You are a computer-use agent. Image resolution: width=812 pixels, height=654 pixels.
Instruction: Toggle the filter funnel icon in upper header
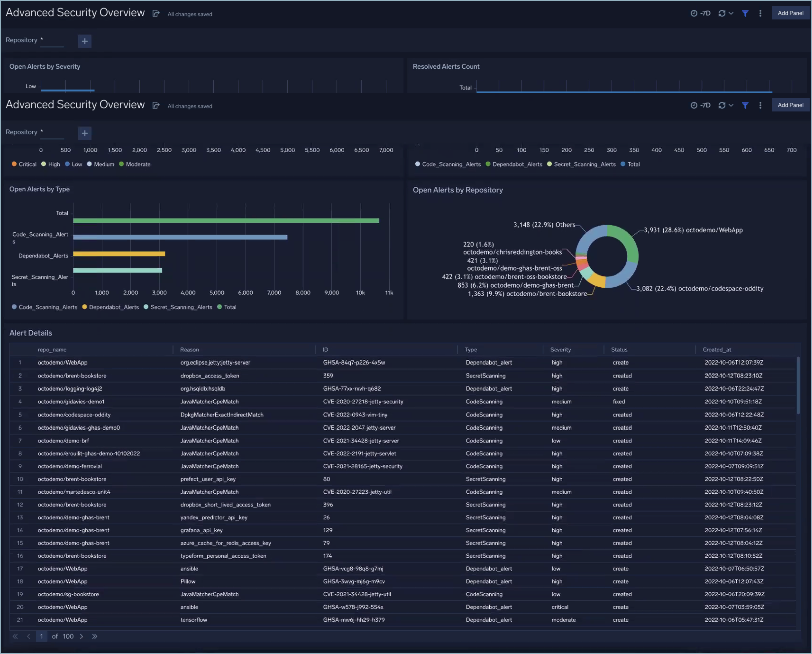pyautogui.click(x=745, y=13)
